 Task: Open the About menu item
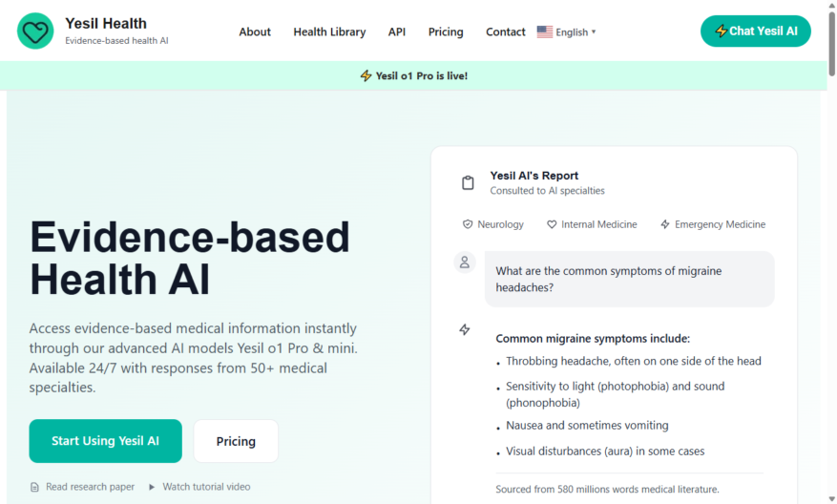pyautogui.click(x=255, y=32)
